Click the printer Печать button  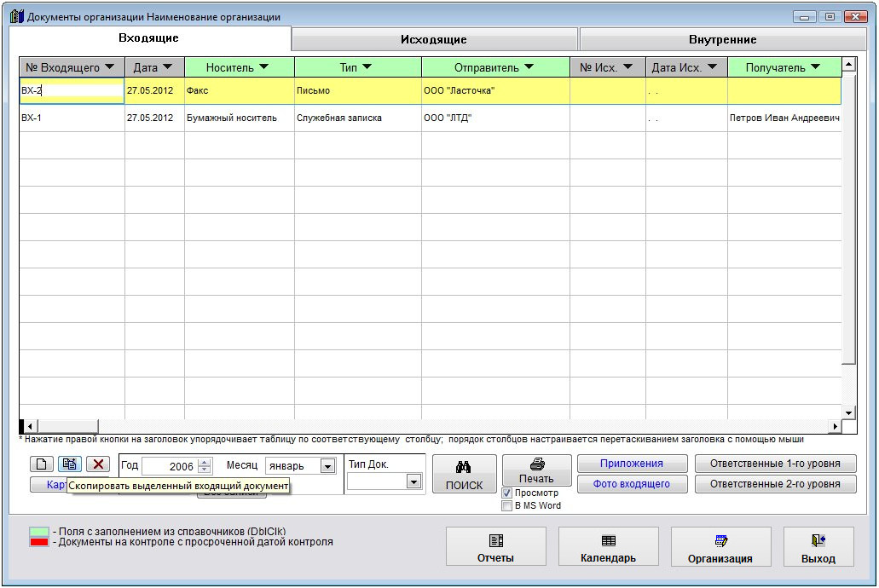(x=536, y=470)
